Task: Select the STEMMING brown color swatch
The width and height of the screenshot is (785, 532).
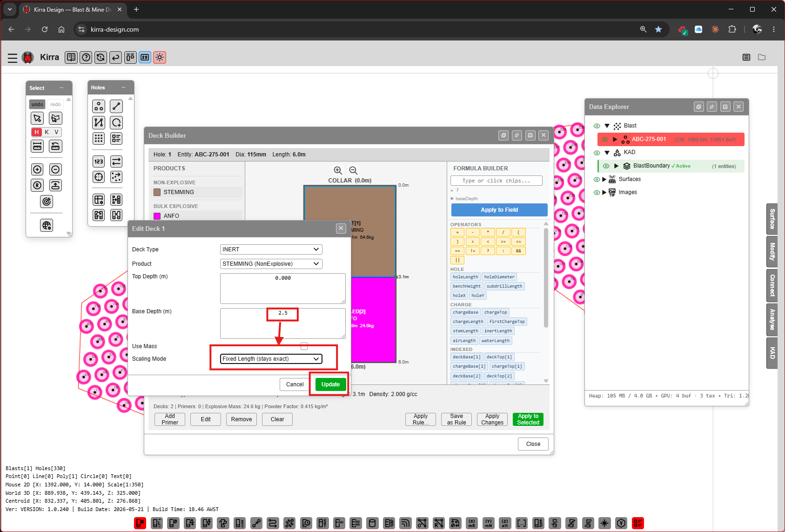Action: tap(157, 192)
